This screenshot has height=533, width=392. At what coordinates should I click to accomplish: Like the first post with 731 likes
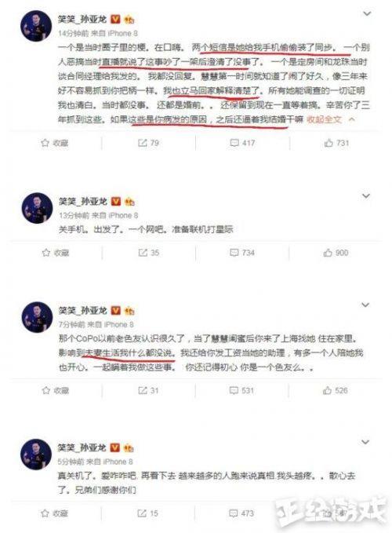click(336, 143)
